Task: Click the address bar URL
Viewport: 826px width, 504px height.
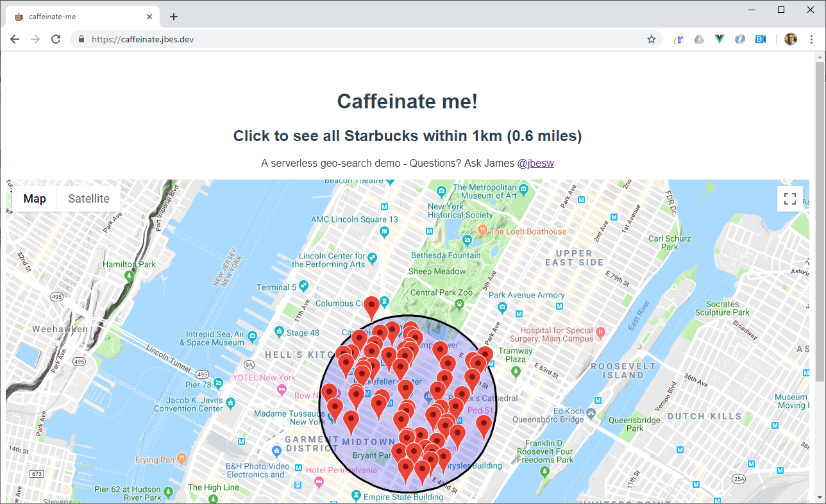Action: 142,39
